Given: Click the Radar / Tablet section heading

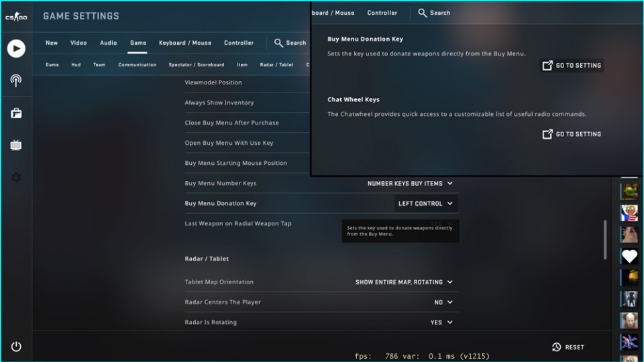Looking at the screenshot, I should tap(207, 259).
